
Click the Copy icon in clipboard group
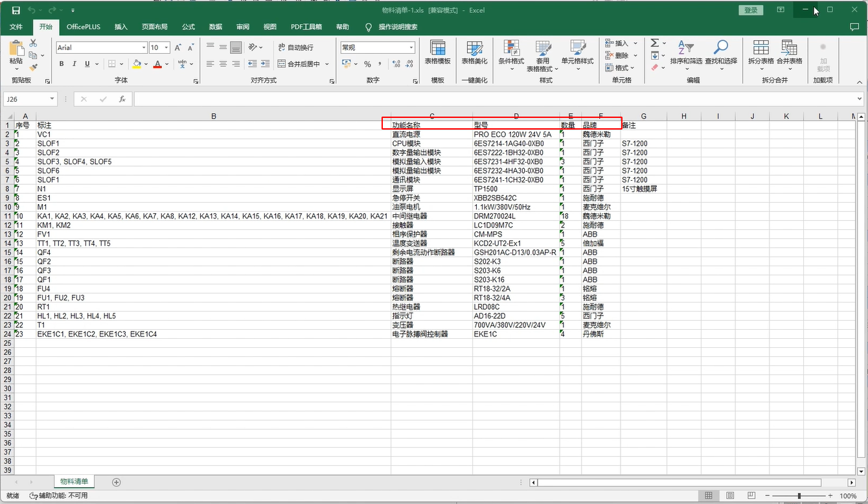point(33,55)
